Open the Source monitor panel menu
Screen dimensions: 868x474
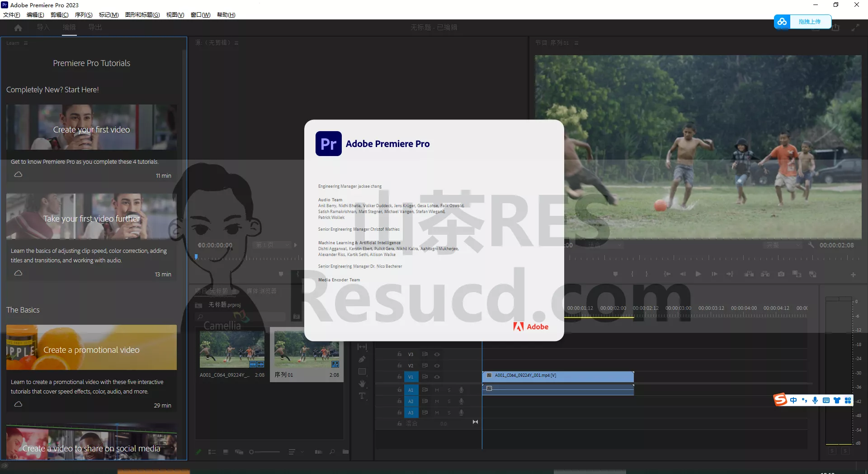[x=236, y=43]
